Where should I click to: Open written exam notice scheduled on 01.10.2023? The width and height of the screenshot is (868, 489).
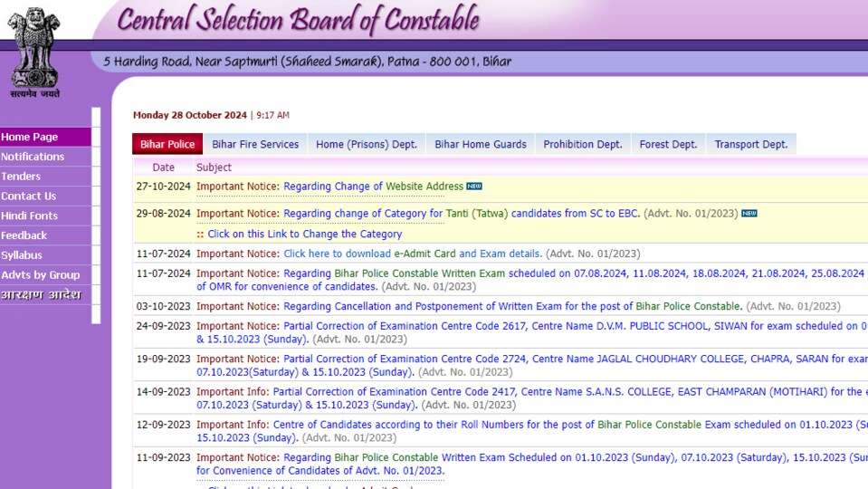[531, 464]
